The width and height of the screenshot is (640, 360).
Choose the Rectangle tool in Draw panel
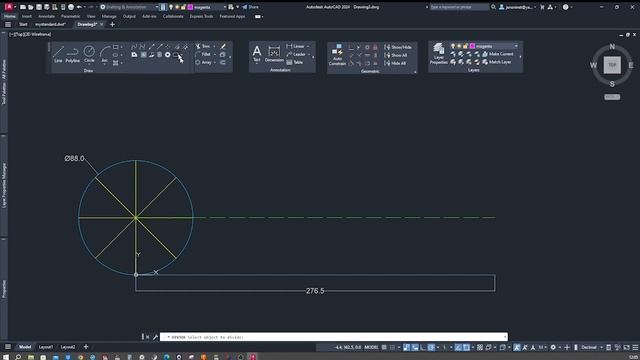coord(116,47)
